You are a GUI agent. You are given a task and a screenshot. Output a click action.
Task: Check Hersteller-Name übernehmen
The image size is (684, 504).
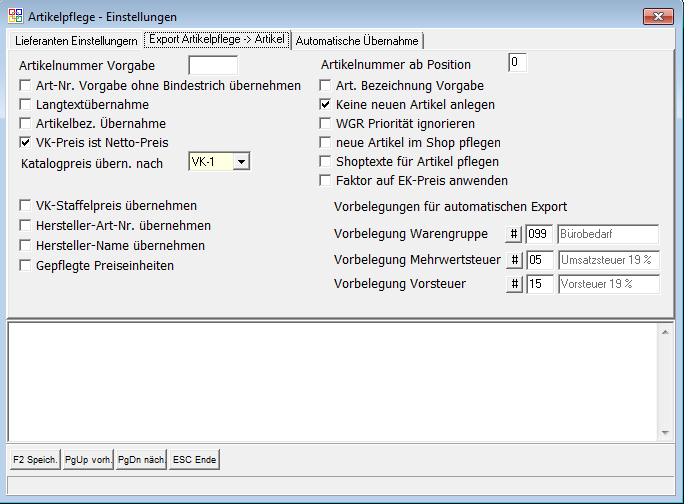coord(25,246)
